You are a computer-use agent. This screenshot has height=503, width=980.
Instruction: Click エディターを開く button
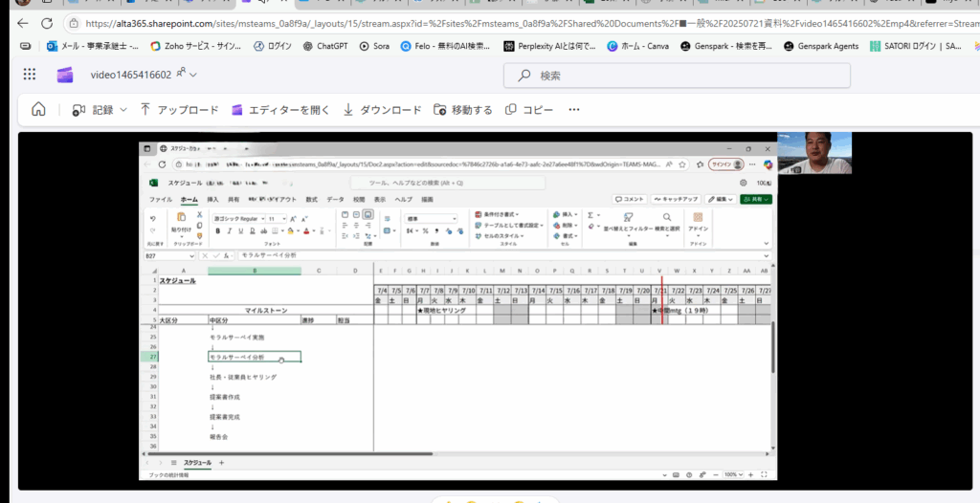point(280,110)
